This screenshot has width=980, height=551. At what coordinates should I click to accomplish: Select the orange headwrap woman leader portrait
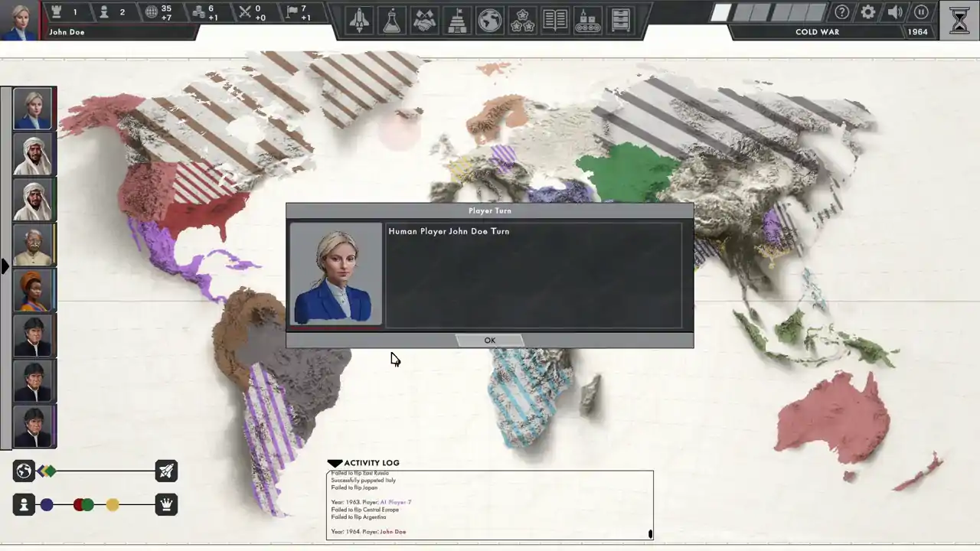point(33,290)
